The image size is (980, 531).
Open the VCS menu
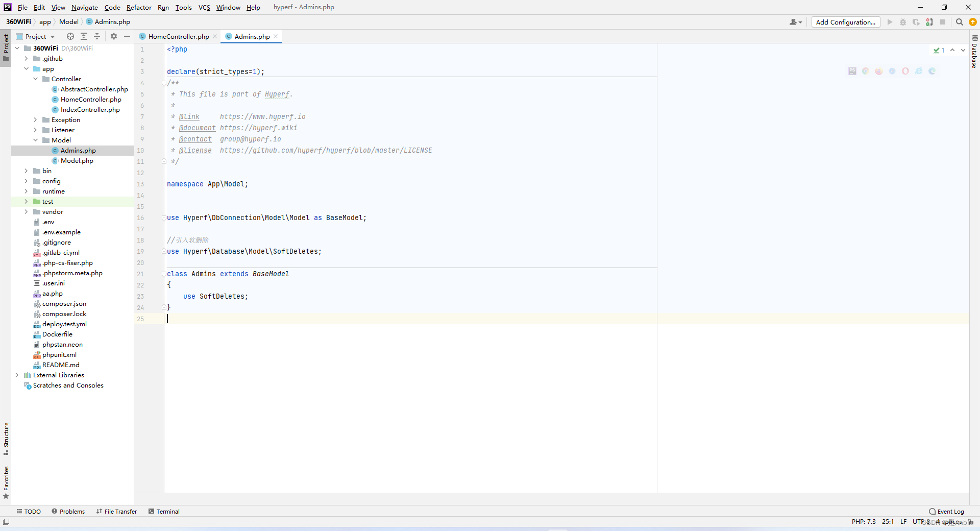[x=204, y=7]
